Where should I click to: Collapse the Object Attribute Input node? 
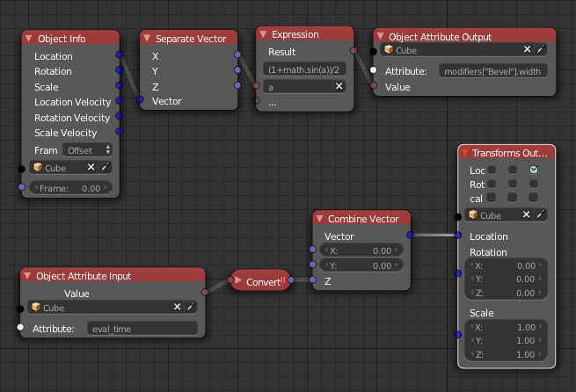click(x=27, y=275)
